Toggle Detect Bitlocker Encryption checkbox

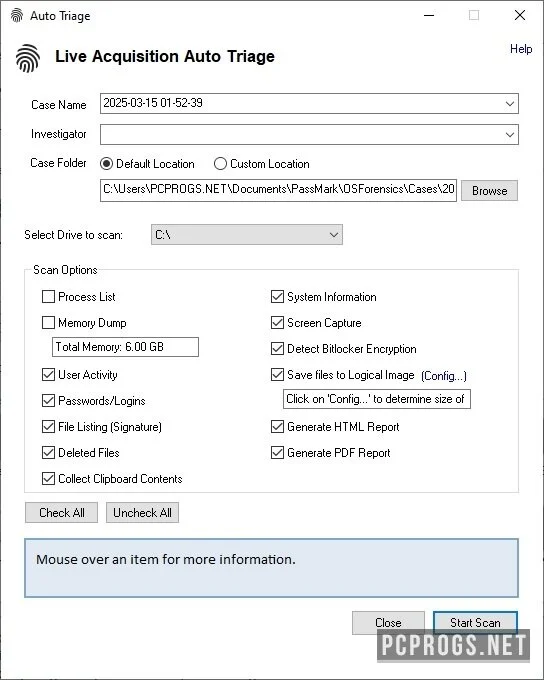tap(277, 349)
